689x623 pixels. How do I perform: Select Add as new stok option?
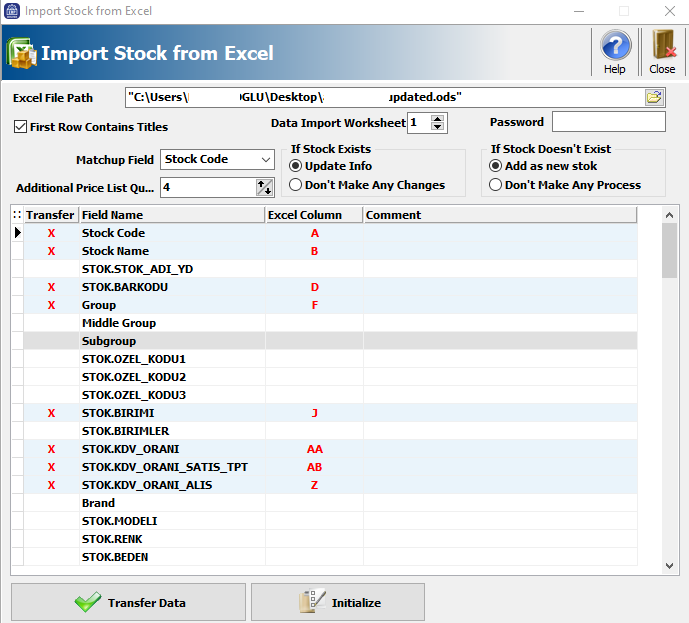click(x=495, y=166)
